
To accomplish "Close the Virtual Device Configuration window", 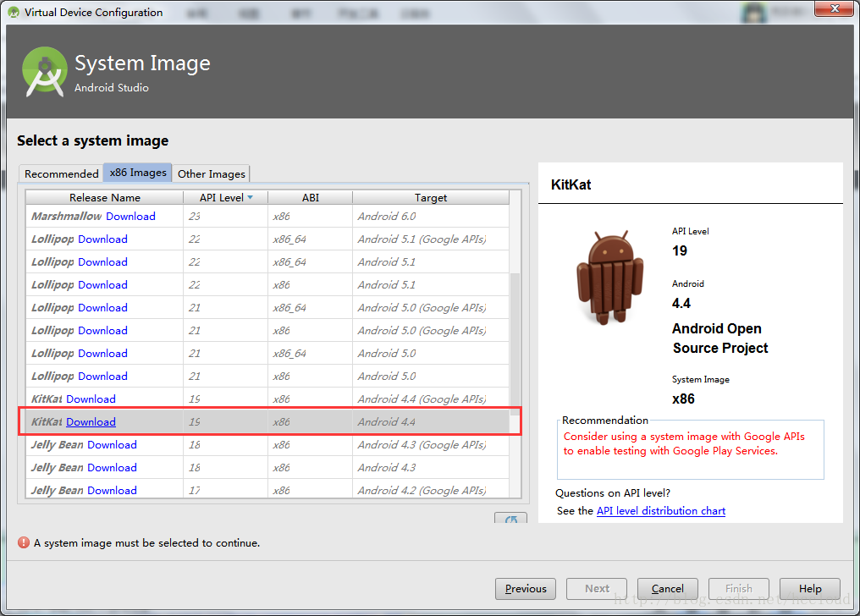I will pyautogui.click(x=835, y=8).
